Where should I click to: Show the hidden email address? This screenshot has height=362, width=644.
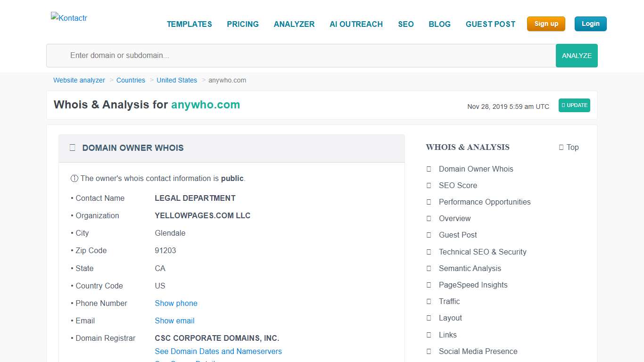(x=174, y=321)
